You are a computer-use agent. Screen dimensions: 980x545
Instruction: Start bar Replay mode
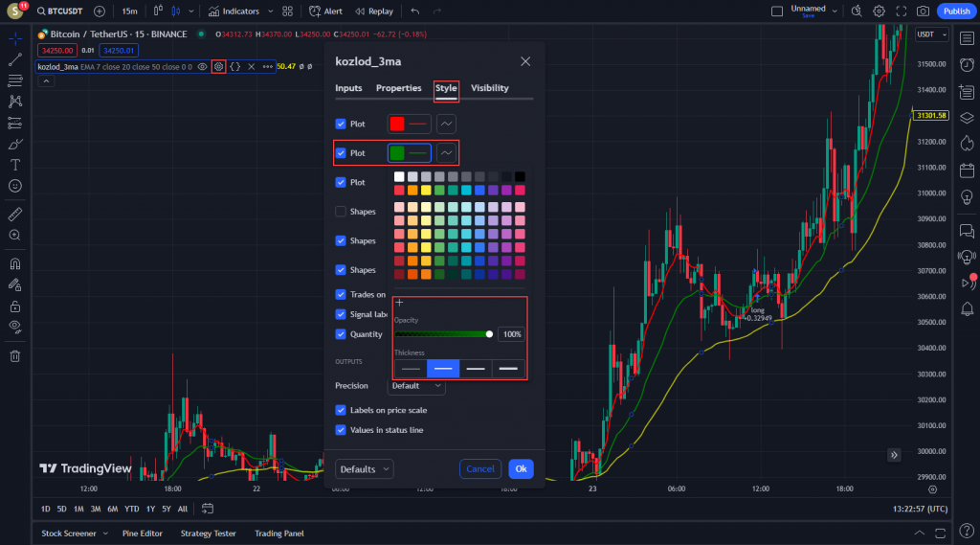pyautogui.click(x=374, y=11)
